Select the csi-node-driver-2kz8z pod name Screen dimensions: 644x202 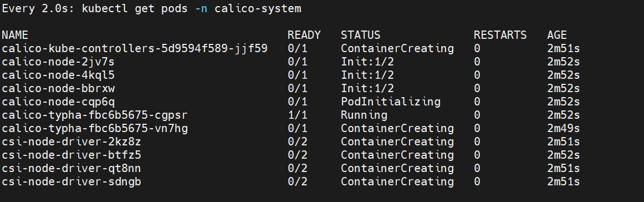tap(71, 142)
